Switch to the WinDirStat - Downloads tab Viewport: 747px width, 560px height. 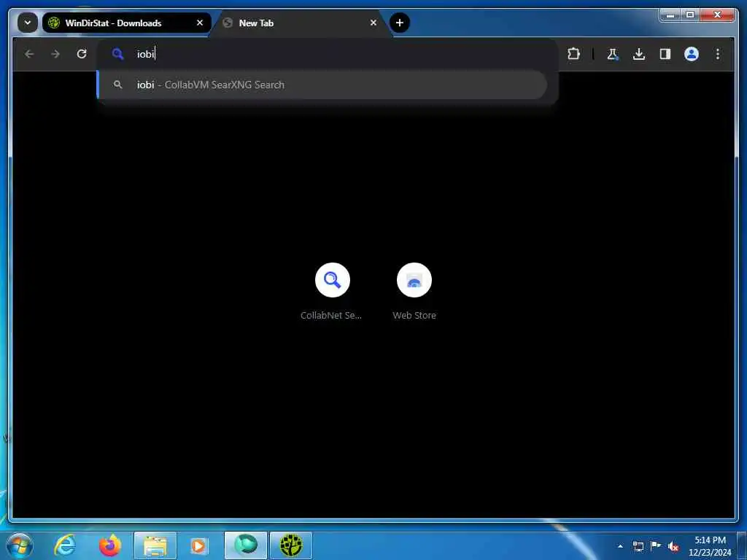tap(126, 23)
